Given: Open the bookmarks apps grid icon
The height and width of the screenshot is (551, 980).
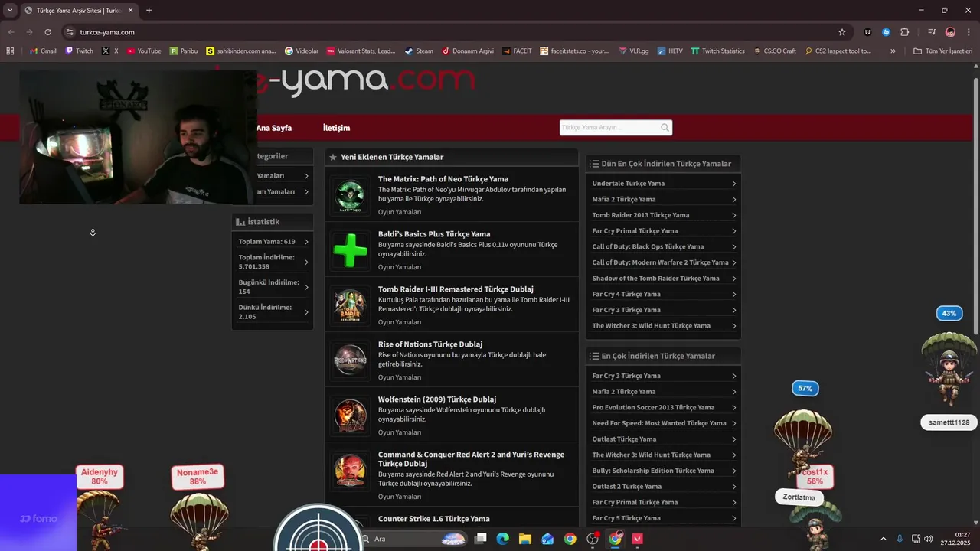Looking at the screenshot, I should (10, 51).
